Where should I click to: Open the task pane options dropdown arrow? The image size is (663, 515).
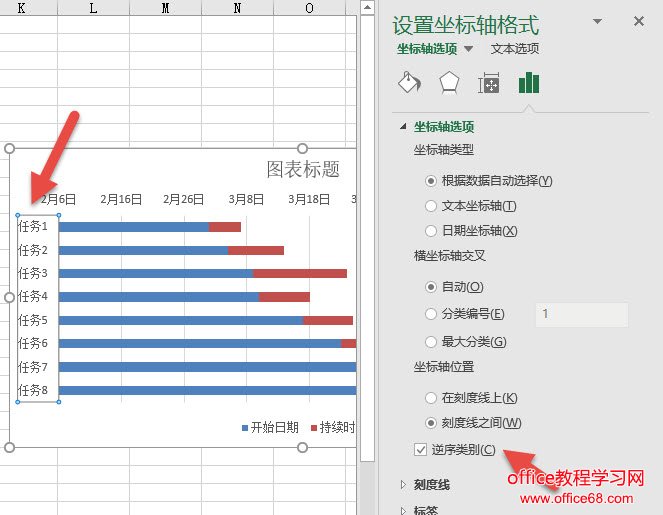pos(598,21)
